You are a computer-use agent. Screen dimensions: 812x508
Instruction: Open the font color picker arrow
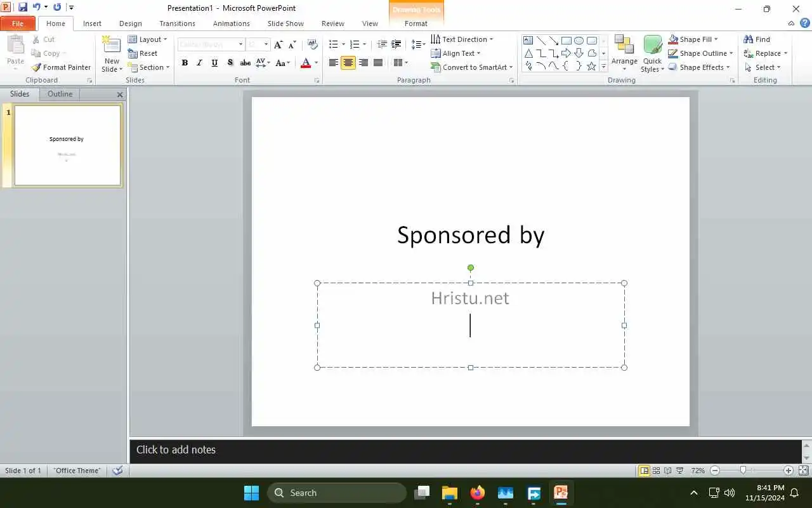(x=317, y=63)
